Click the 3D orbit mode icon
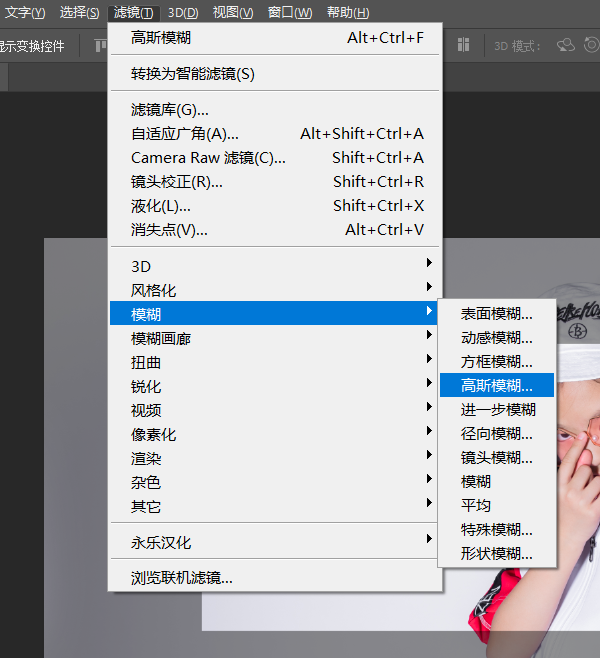 [566, 45]
